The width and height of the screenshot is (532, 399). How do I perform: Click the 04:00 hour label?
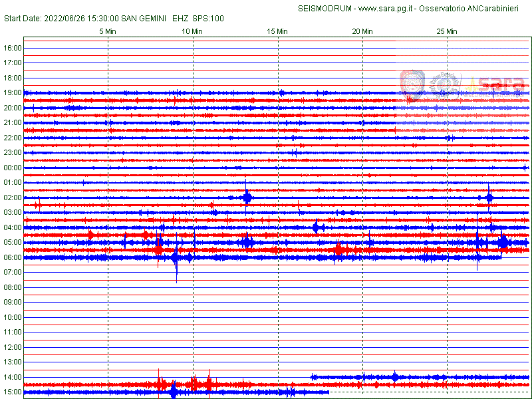(x=13, y=227)
